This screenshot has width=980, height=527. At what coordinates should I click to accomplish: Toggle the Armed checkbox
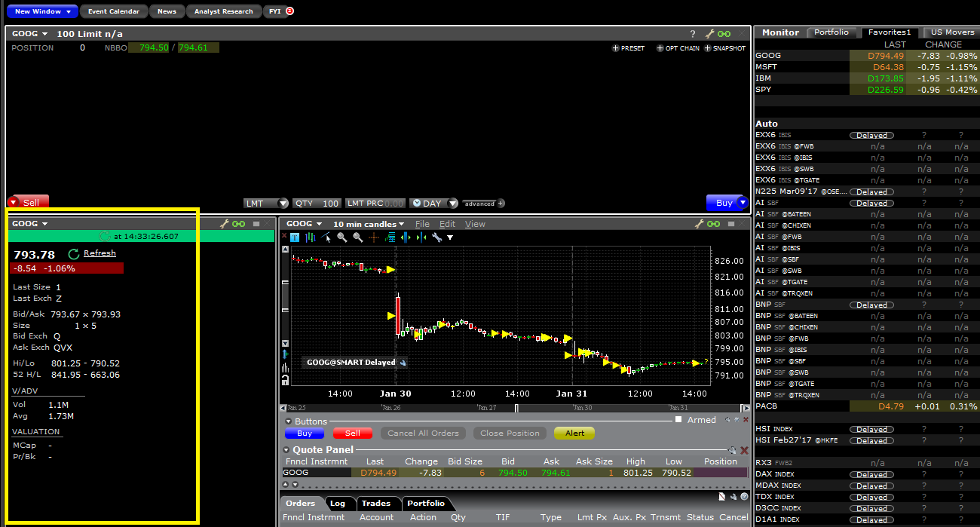point(678,419)
